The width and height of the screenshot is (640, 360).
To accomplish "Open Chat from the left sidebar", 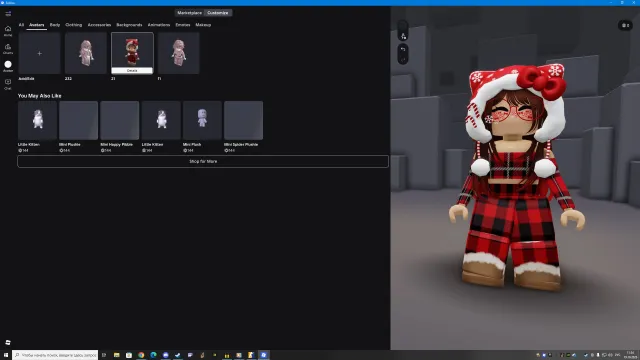I will 8,84.
